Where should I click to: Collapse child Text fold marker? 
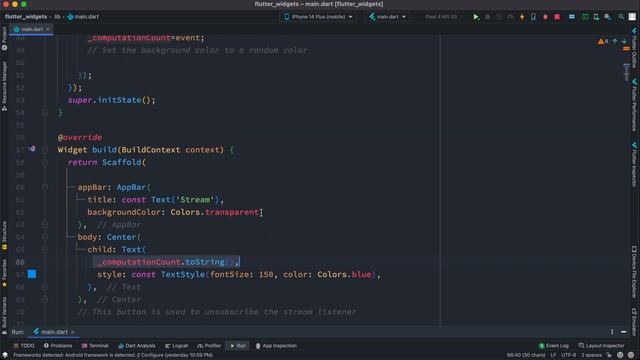45,249
